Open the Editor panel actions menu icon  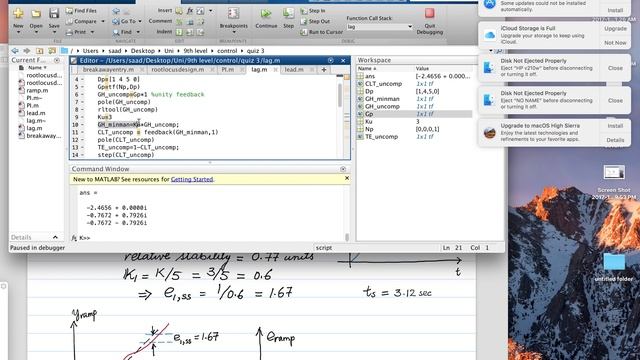[331, 60]
